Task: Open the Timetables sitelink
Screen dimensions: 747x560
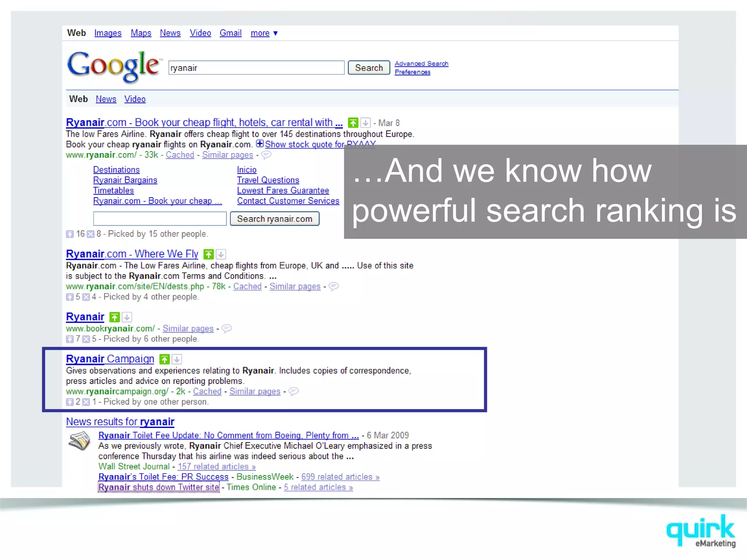Action: [113, 191]
